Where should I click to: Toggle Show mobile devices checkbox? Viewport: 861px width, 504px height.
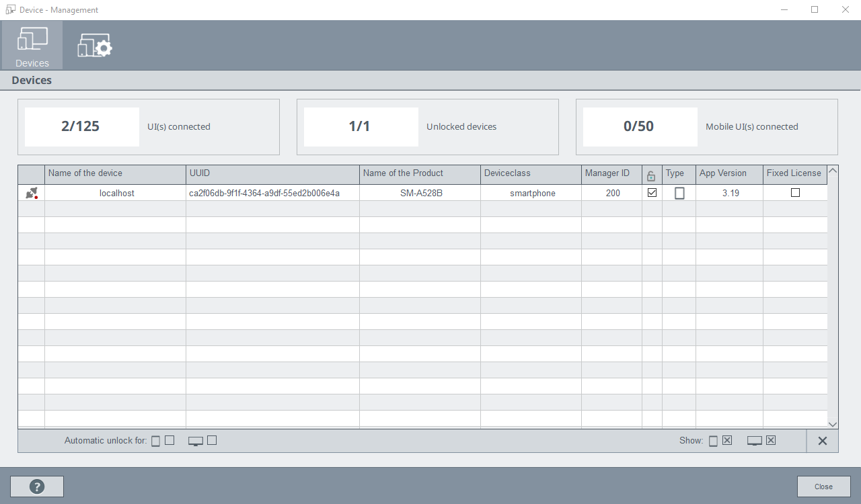pyautogui.click(x=727, y=441)
